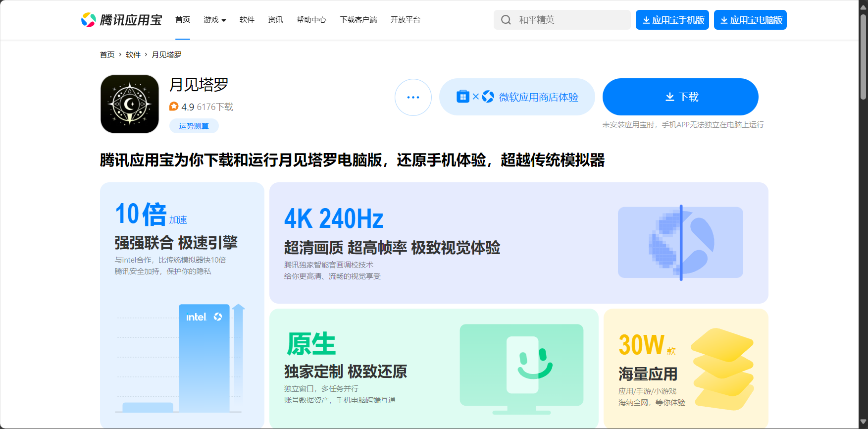Click the page vertical scrollbar thumb
Viewport: 868px width, 429px height.
pos(864,57)
